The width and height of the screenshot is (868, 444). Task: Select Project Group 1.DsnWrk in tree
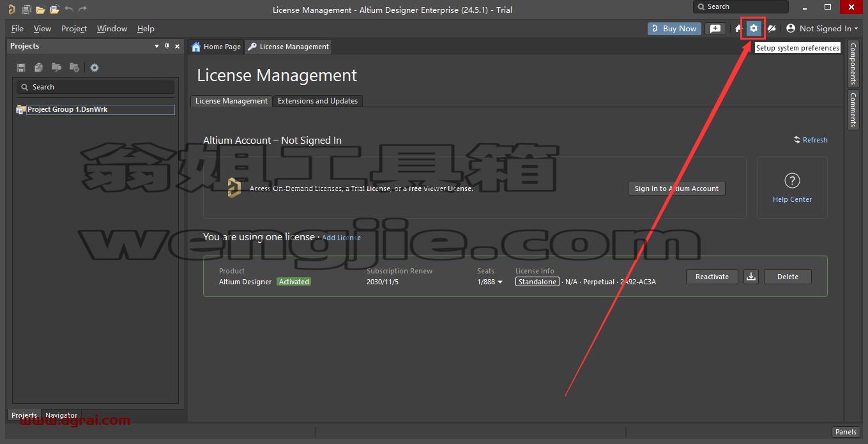pos(100,110)
